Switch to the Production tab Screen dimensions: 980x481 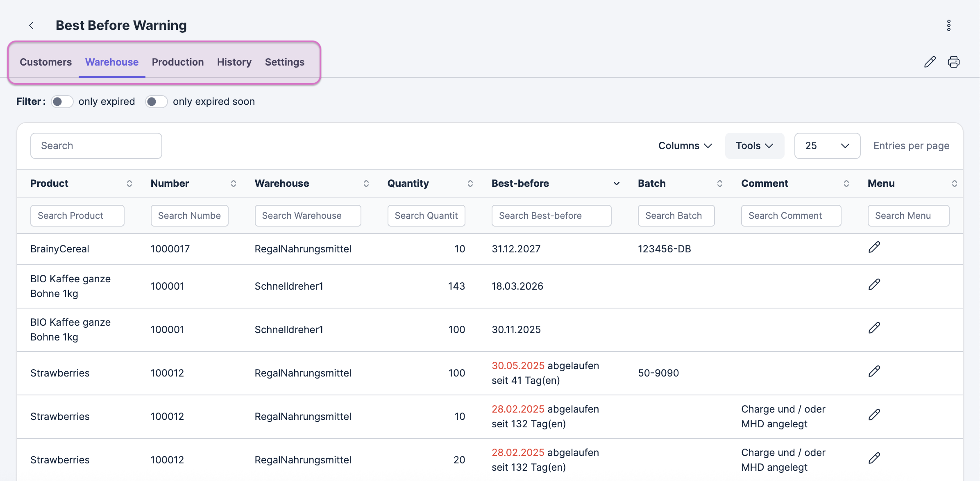(x=177, y=62)
